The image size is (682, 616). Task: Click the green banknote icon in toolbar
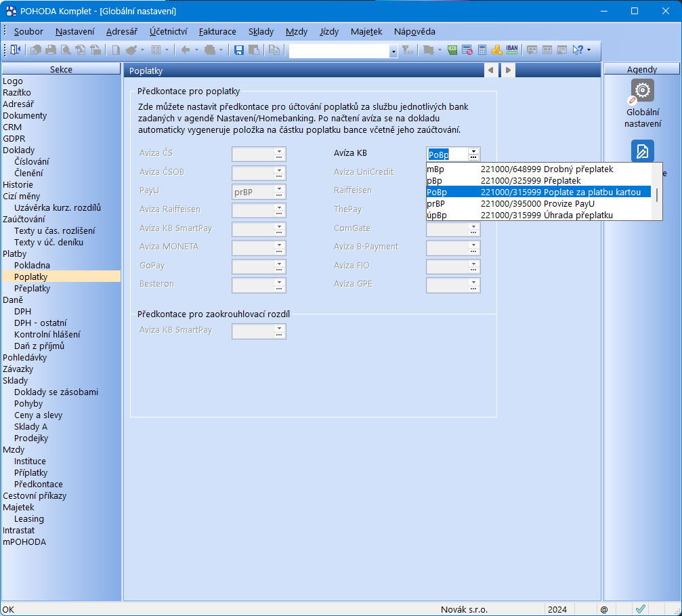[452, 50]
